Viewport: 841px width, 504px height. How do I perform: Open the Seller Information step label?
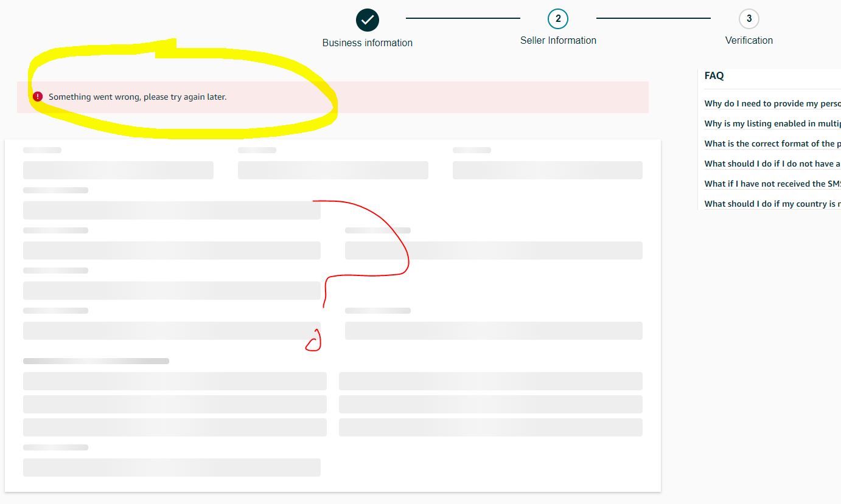tap(558, 40)
